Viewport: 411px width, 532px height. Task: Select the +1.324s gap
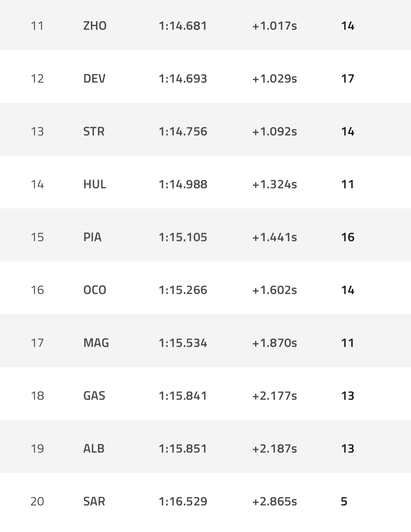[x=274, y=184]
